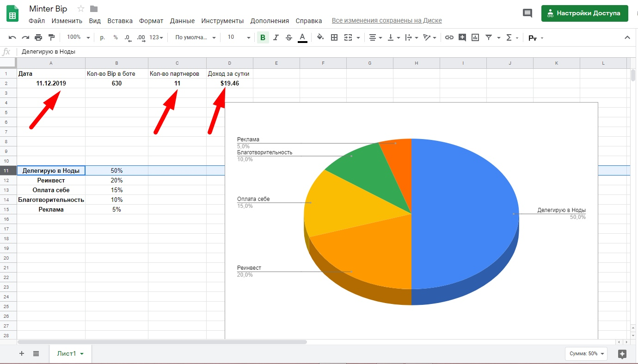
Task: Open the functions (Σ) menu
Action: [512, 37]
